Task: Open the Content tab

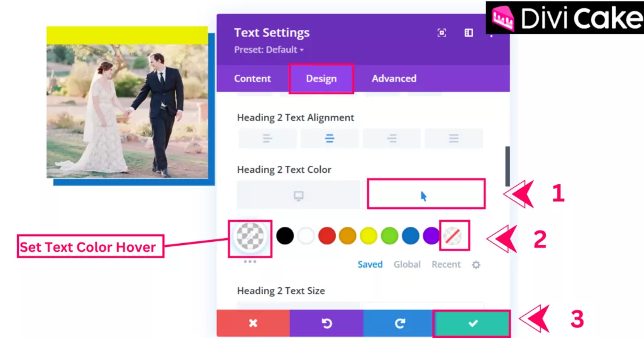Action: (252, 79)
